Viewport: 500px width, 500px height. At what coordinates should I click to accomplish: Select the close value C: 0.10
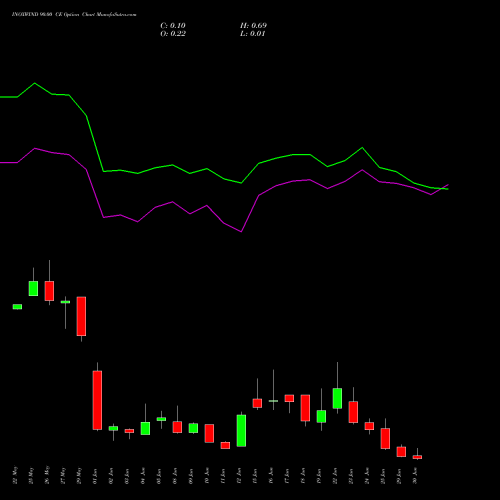click(x=173, y=26)
